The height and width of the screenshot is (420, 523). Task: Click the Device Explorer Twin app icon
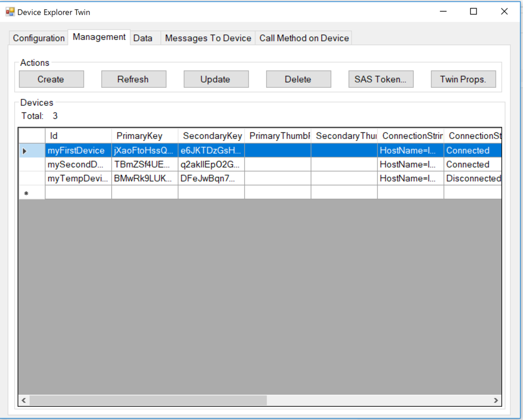10,12
